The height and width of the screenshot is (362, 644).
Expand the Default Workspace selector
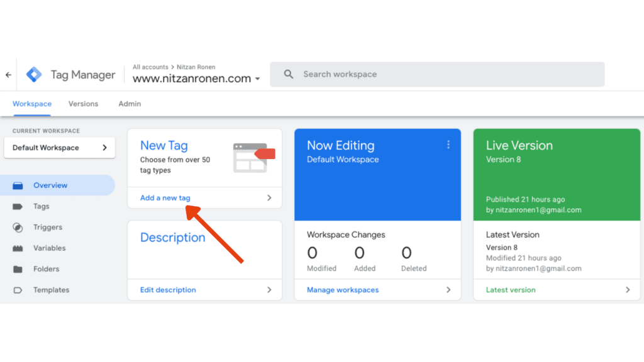pyautogui.click(x=59, y=148)
